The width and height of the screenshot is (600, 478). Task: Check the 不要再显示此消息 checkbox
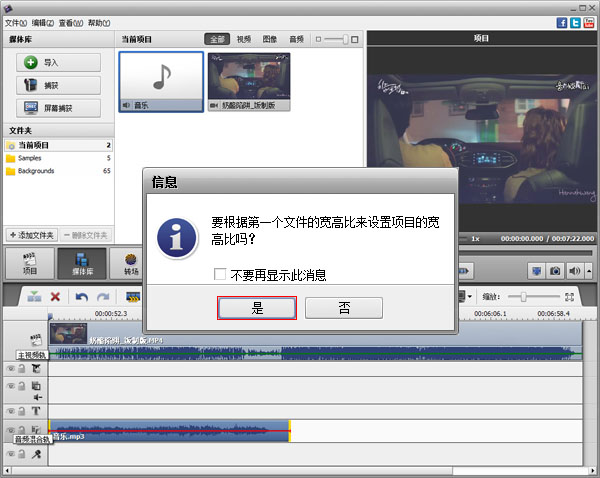[x=220, y=274]
